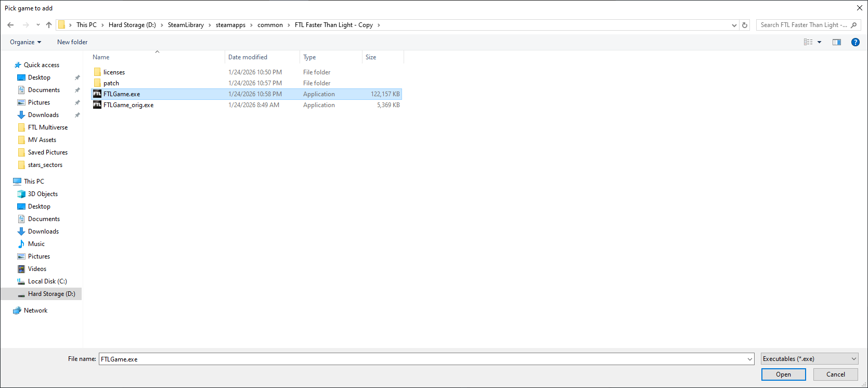Navigate to SteamLibrary in address bar
The height and width of the screenshot is (388, 868).
[186, 25]
